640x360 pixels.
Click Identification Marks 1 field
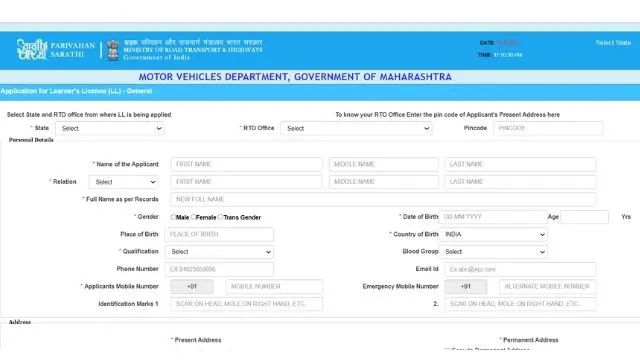pyautogui.click(x=247, y=304)
